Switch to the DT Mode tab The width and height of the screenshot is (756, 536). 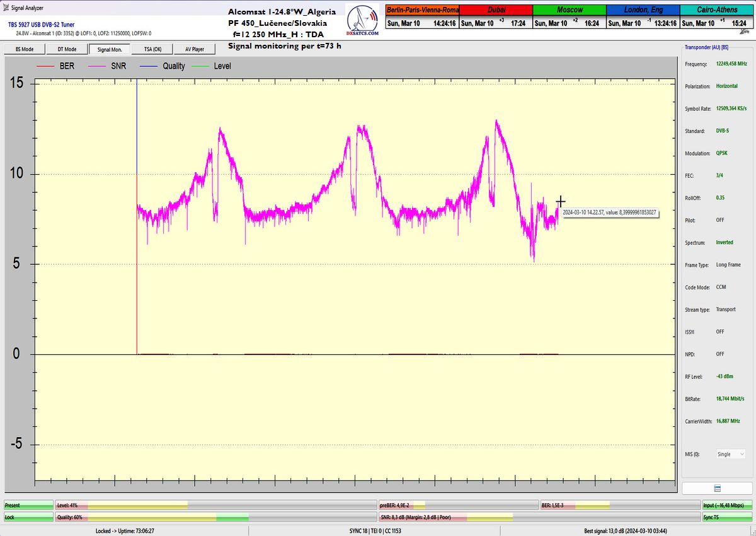click(x=67, y=49)
